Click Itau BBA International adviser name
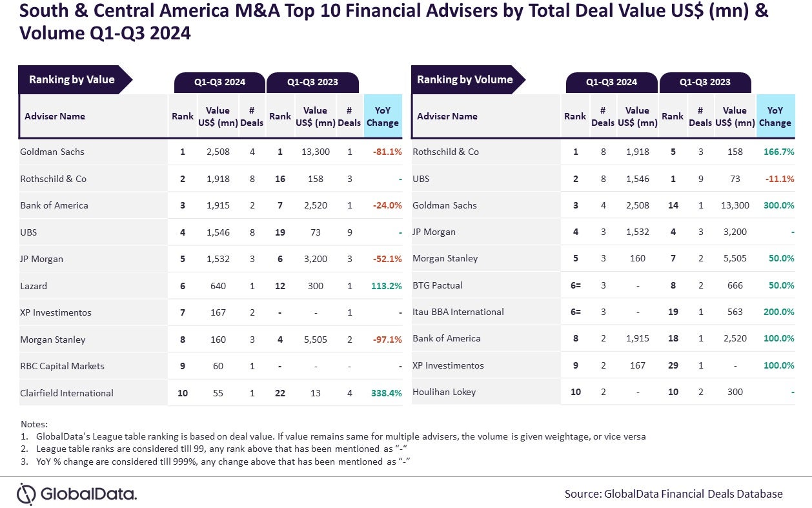The width and height of the screenshot is (812, 508). pyautogui.click(x=458, y=312)
